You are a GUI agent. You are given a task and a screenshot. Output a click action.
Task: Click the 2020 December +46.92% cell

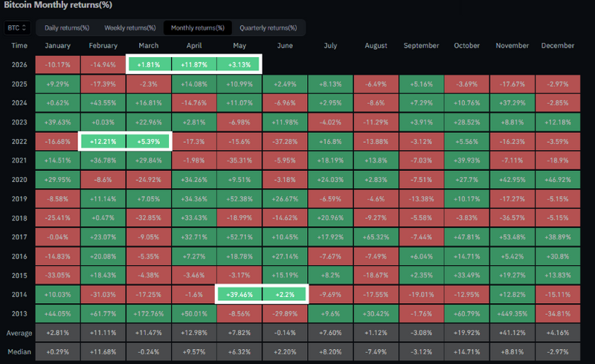point(557,179)
